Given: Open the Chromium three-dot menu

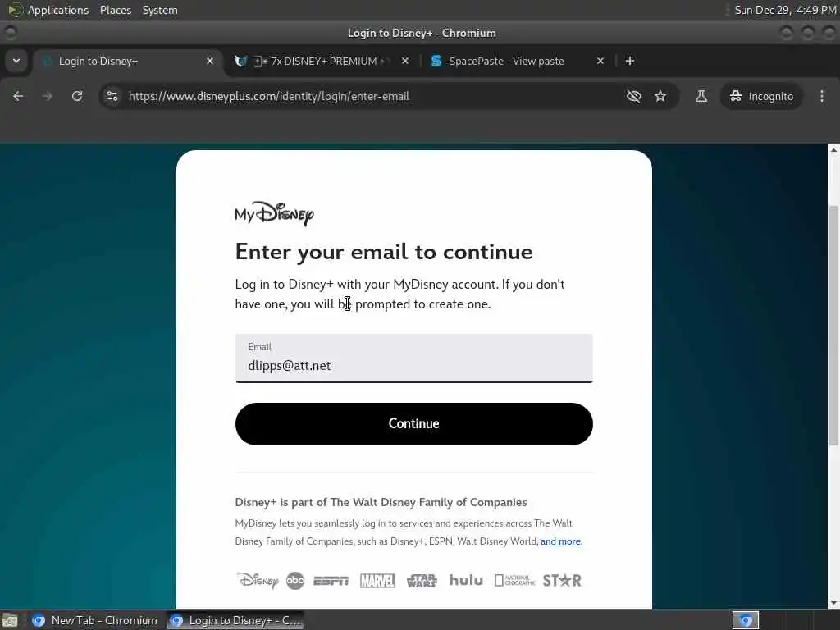Looking at the screenshot, I should pyautogui.click(x=822, y=97).
